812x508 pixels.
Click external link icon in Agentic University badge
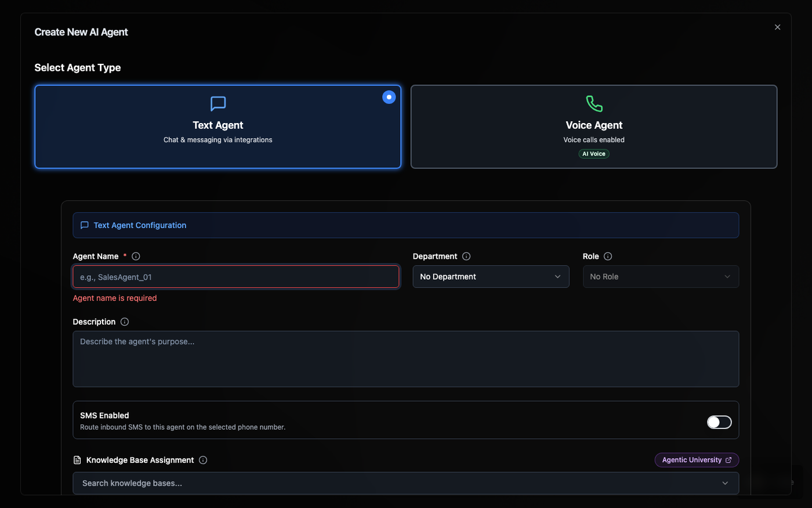coord(728,460)
